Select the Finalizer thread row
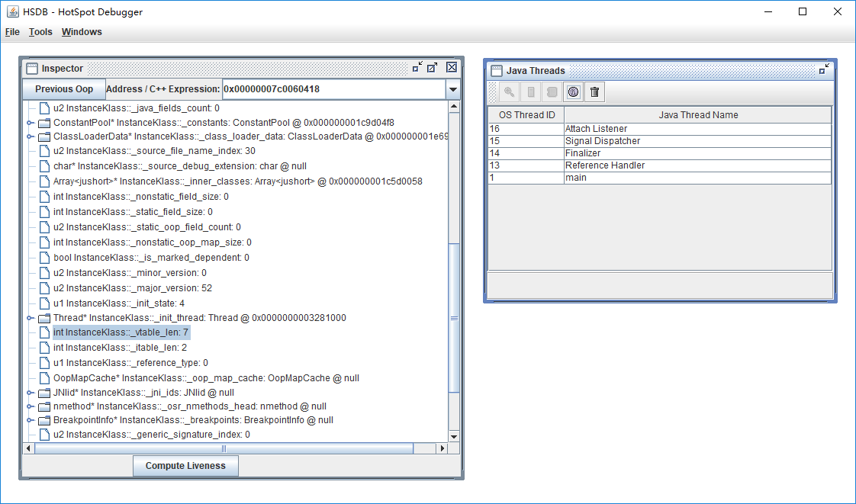Image resolution: width=856 pixels, height=504 pixels. pos(659,153)
